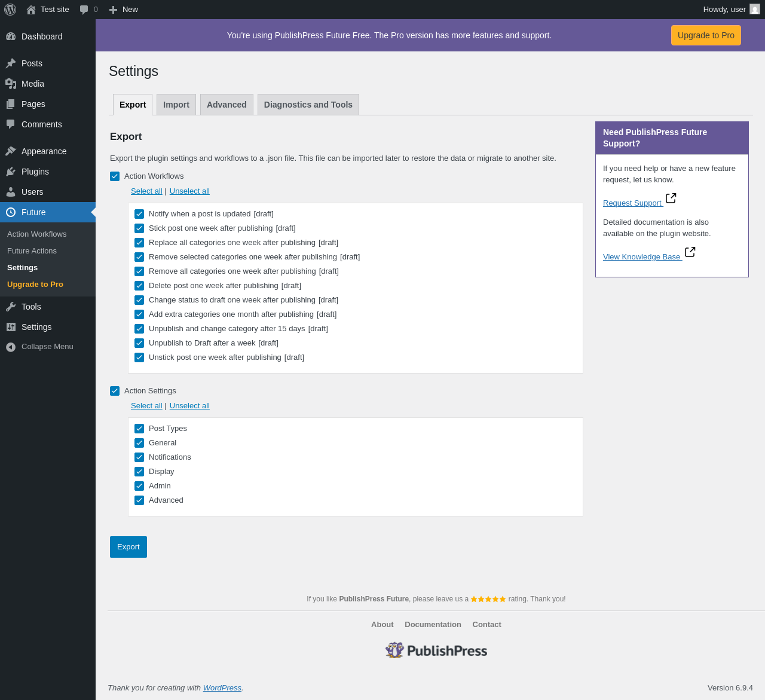The image size is (765, 700).
Task: Switch to the Advanced tab
Action: pyautogui.click(x=227, y=105)
